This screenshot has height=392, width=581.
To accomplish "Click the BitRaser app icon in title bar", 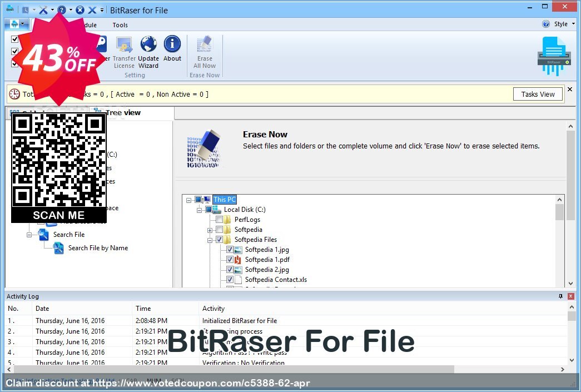I will [x=10, y=9].
